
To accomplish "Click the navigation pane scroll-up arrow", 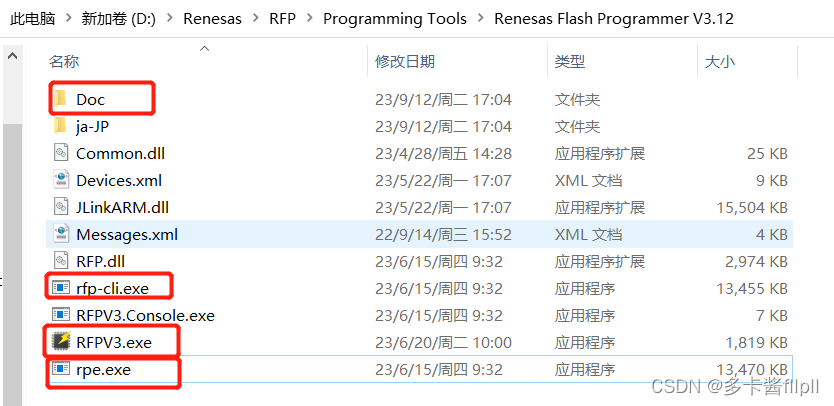I will [13, 55].
